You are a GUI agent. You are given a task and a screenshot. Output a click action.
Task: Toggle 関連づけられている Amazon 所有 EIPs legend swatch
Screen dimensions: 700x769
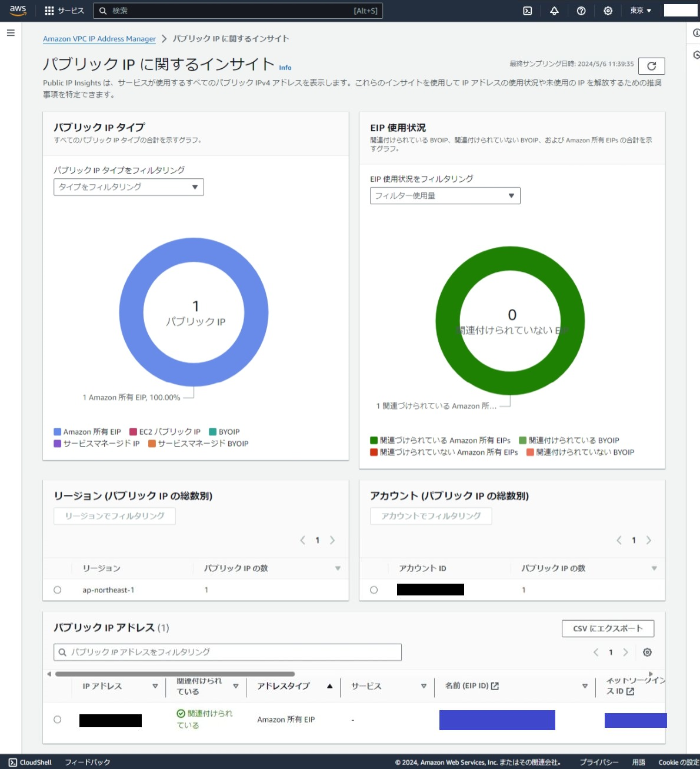click(374, 441)
